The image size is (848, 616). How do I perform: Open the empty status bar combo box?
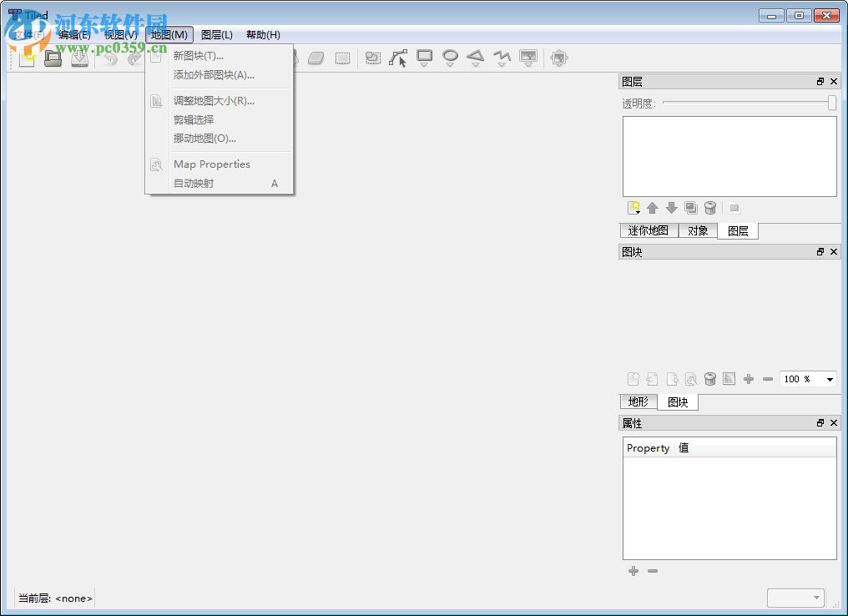pyautogui.click(x=795, y=598)
